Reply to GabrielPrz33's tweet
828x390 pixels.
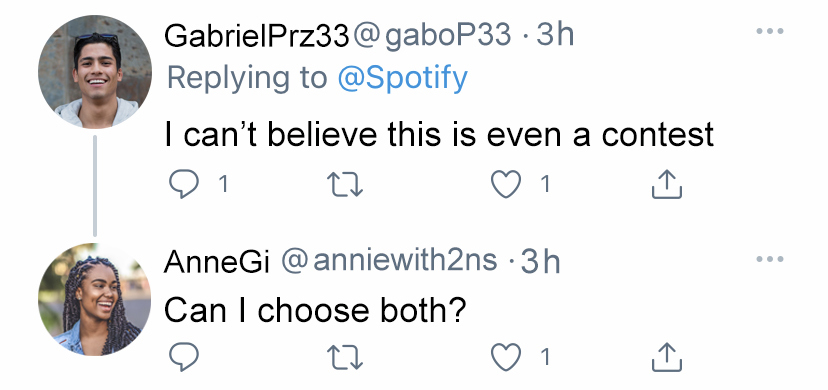tap(184, 184)
